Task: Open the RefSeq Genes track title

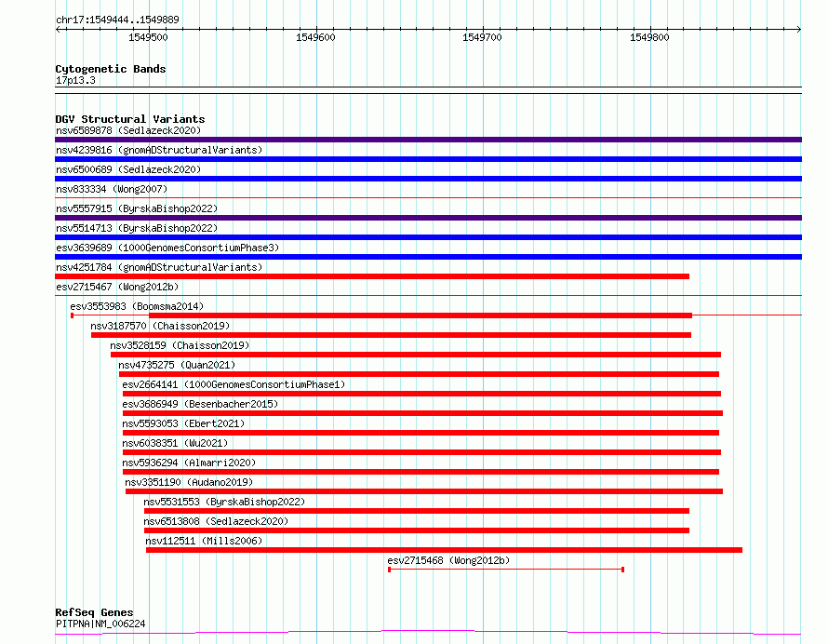Action: (x=94, y=612)
